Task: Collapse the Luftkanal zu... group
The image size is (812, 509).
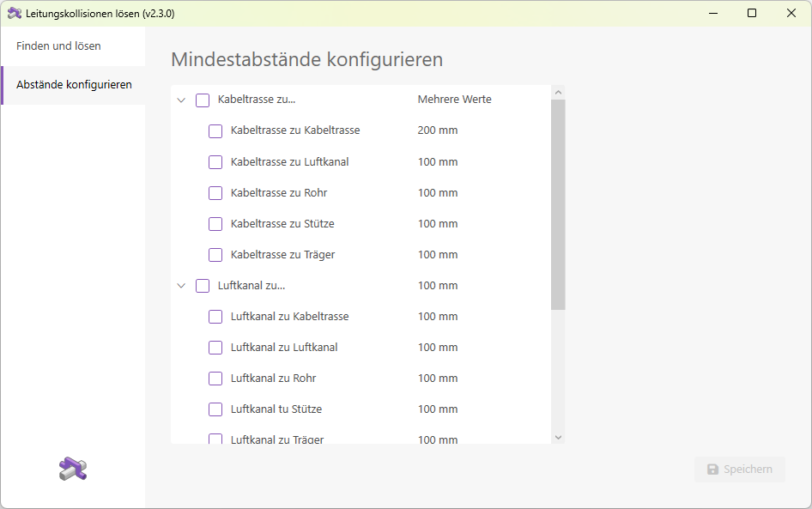Action: pyautogui.click(x=180, y=285)
